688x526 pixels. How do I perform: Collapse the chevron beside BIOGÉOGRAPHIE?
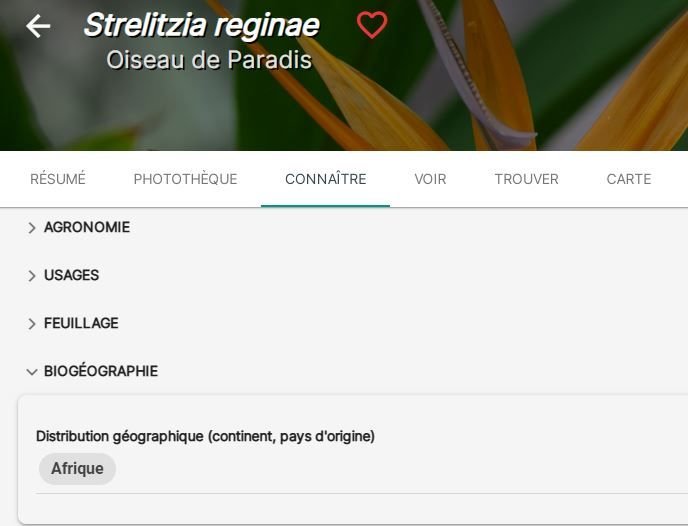[32, 372]
